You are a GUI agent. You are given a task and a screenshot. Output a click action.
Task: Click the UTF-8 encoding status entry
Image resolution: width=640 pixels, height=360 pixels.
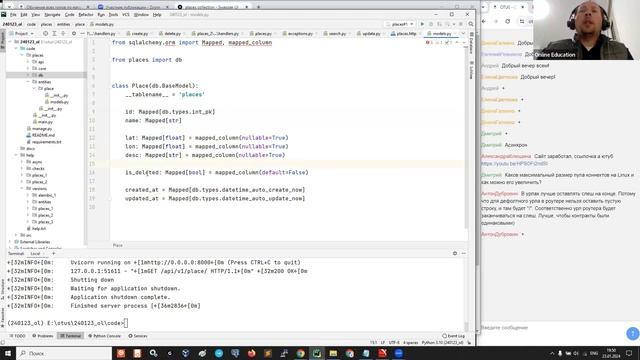pos(394,342)
